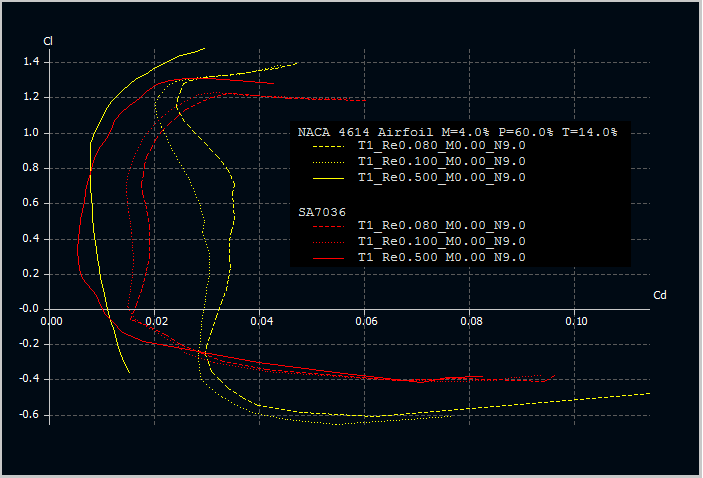
Task: Click the Cd horizontal axis label
Action: (x=660, y=295)
